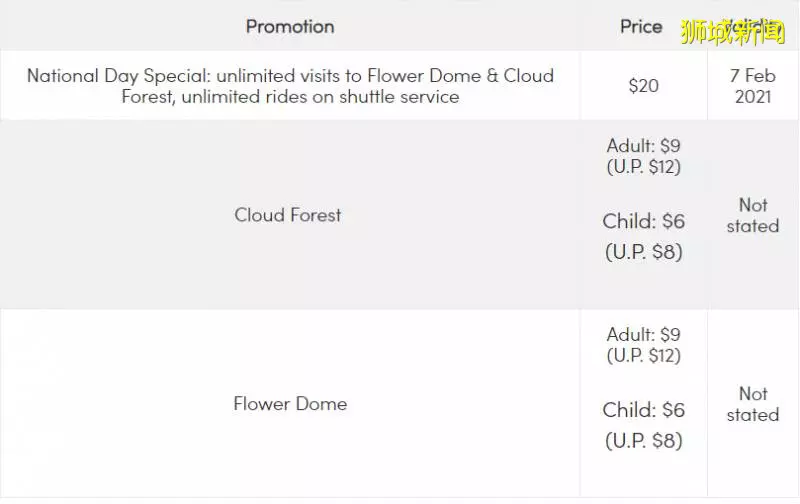Select the Cloud Forest promotion cell
The width and height of the screenshot is (800, 504).
pos(288,215)
